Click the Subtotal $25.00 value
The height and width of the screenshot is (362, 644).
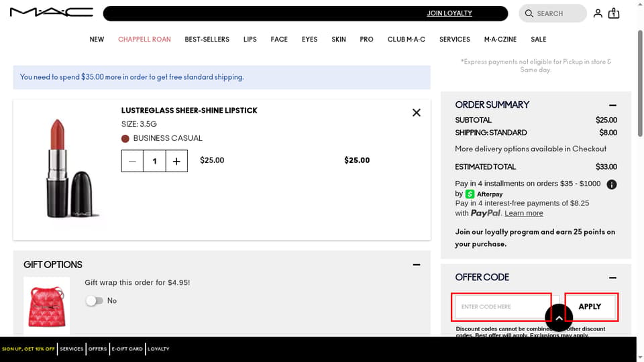click(606, 120)
